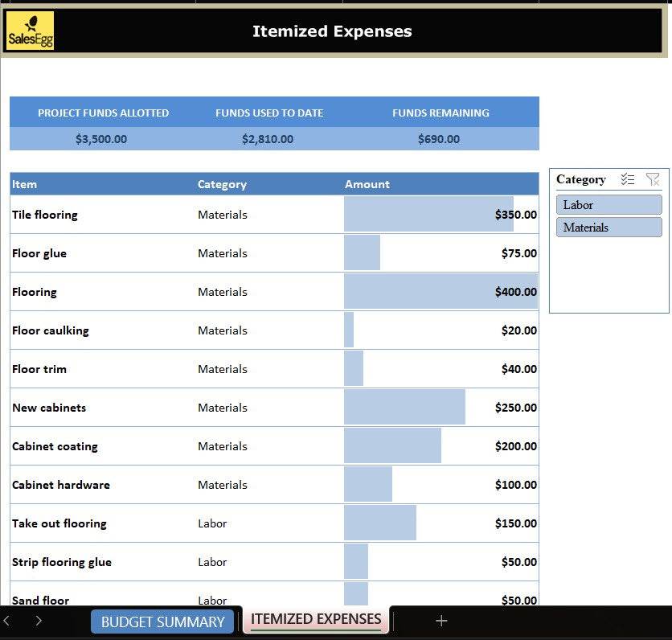This screenshot has width=672, height=640.
Task: Select Funds Used To Date header
Action: point(269,113)
